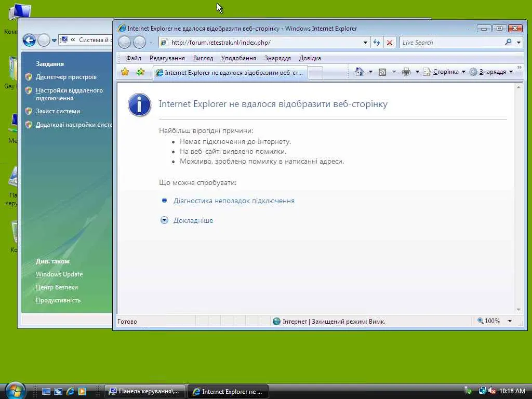Click the page vertical scrollbar down arrow

(518, 310)
